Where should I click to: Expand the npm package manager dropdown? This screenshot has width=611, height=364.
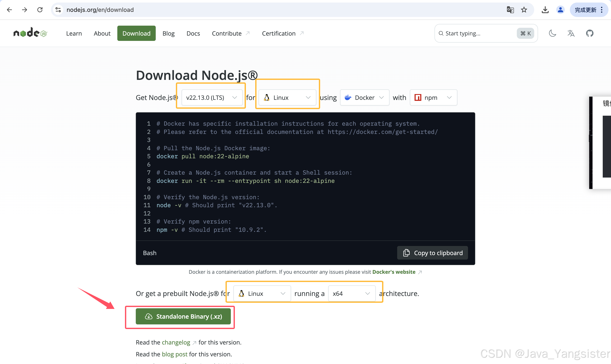coord(433,98)
